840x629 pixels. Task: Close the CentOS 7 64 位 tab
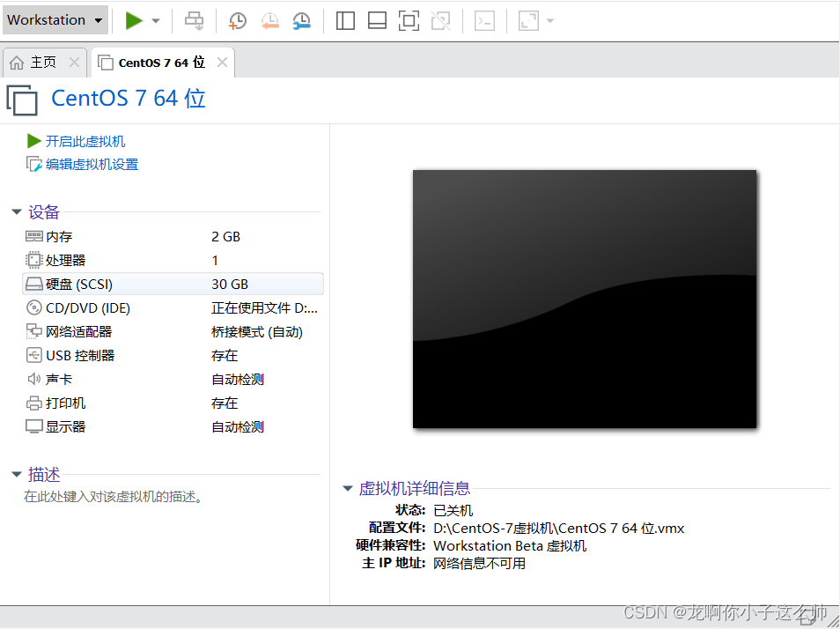pyautogui.click(x=222, y=63)
